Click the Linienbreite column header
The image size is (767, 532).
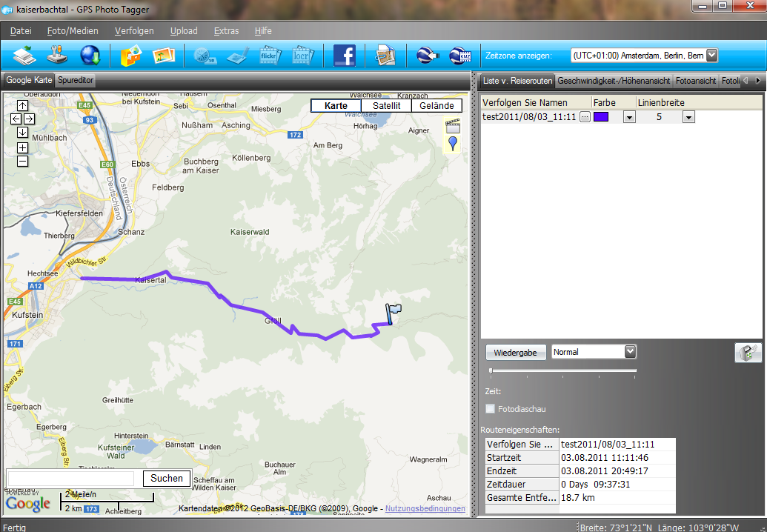coord(661,103)
